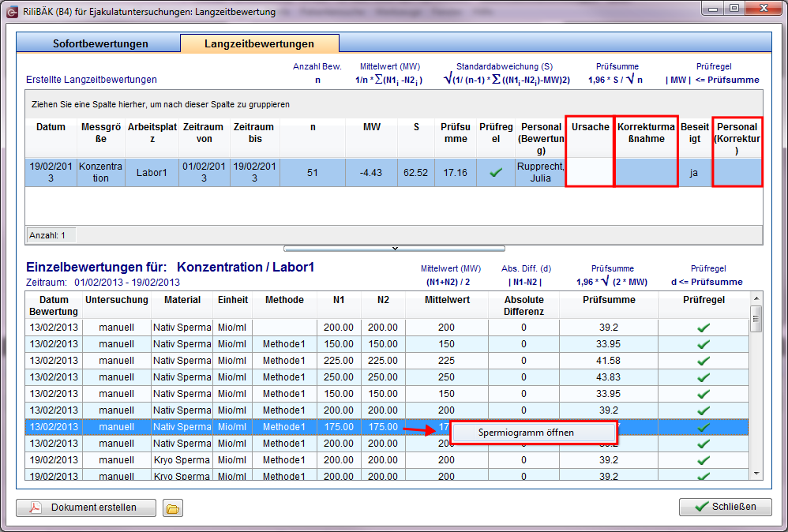Select the Kryo Sperma cell in the first 19/02/2013 row
788x532 pixels.
[x=182, y=460]
